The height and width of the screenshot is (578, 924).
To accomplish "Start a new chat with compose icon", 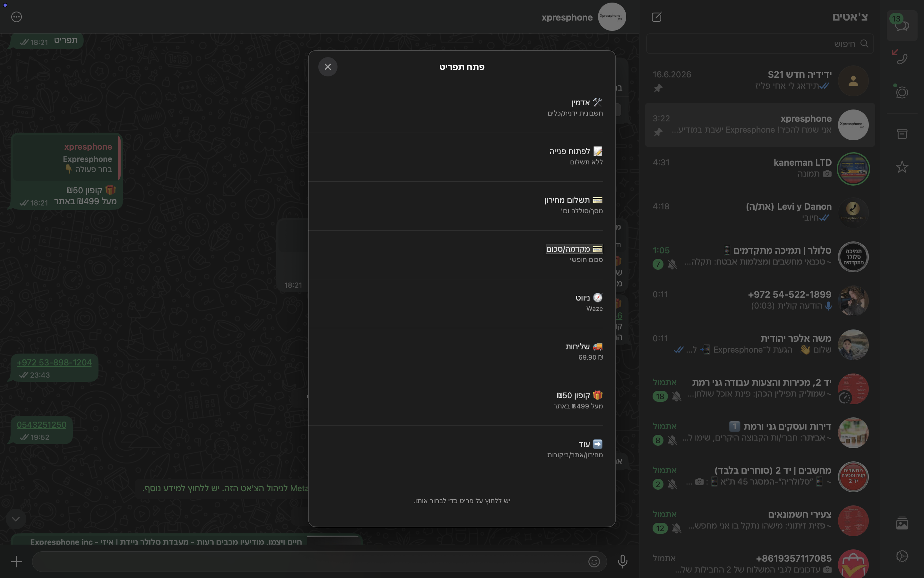I will coord(657,17).
